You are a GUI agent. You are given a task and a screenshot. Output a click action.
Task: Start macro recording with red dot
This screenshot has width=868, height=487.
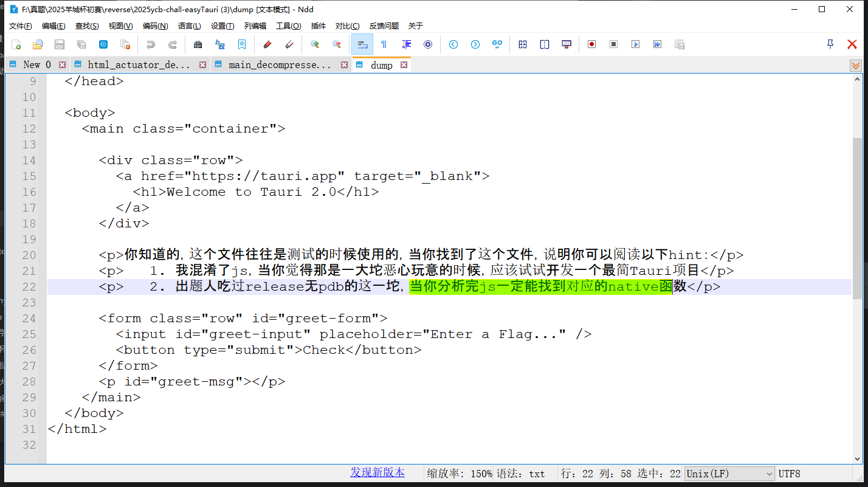(x=591, y=44)
